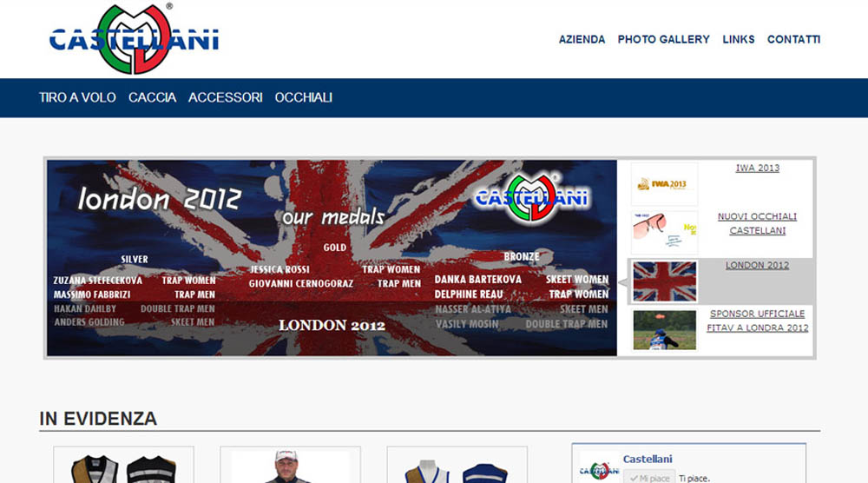Viewport: 868px width, 483px height.
Task: Click the IWA 2013 thumbnail
Action: [x=664, y=184]
